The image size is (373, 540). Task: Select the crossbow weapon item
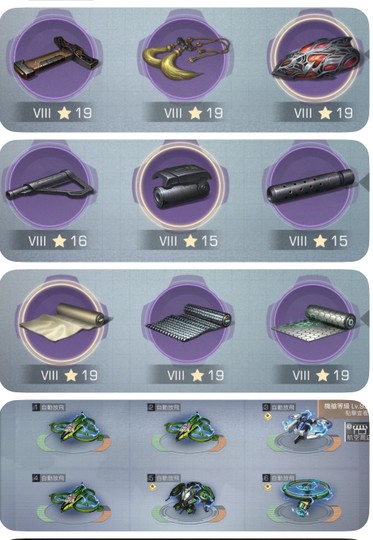(54, 59)
